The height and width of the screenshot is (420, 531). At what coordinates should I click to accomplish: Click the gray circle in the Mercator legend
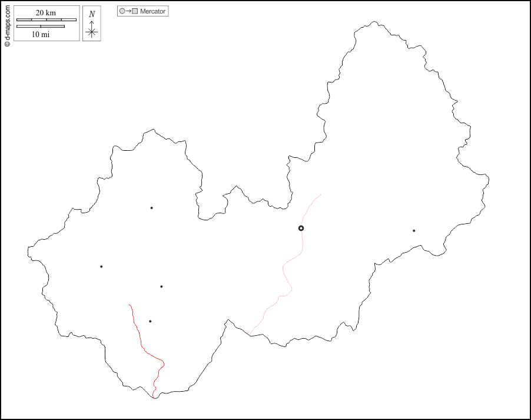[122, 11]
